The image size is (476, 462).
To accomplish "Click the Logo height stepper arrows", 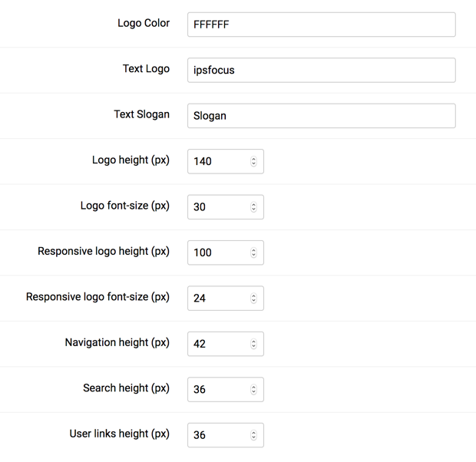I will point(253,161).
